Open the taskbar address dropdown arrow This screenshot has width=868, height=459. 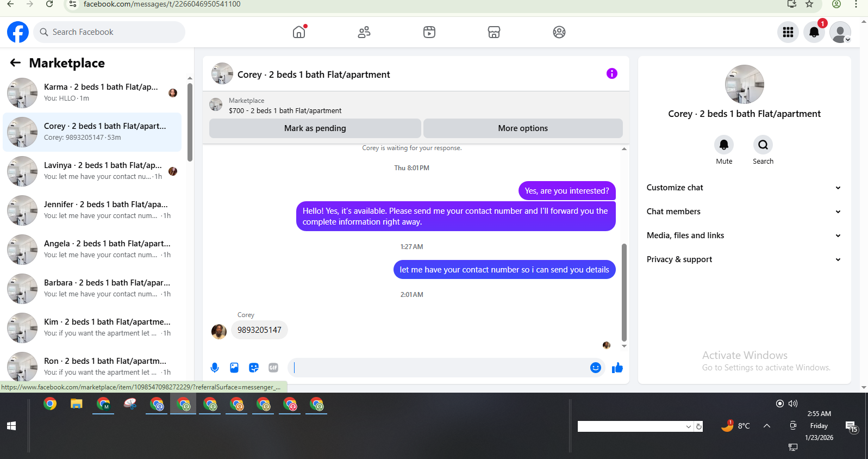click(x=689, y=427)
